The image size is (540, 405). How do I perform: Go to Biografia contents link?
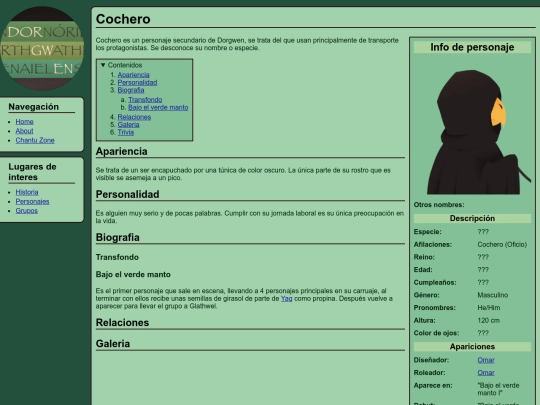pos(131,90)
